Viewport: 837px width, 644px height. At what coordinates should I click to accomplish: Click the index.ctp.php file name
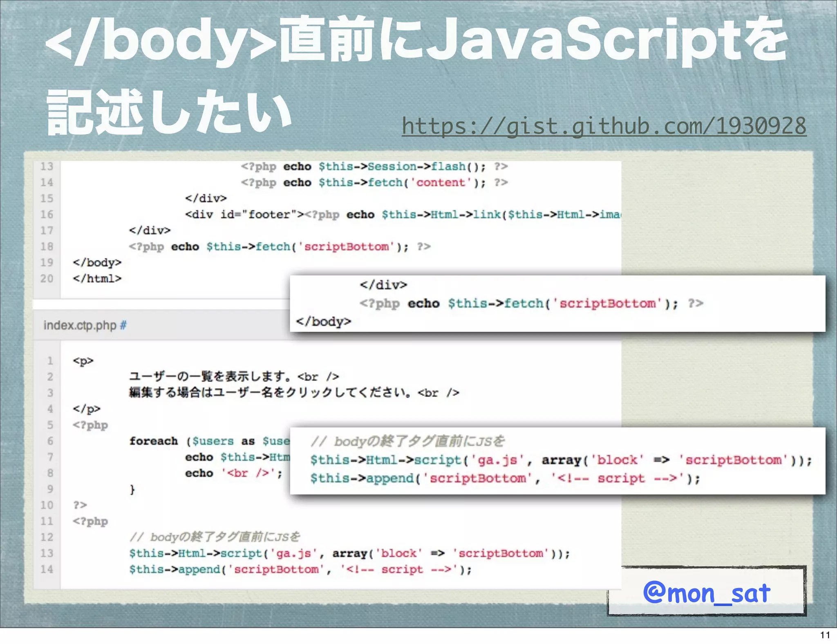click(80, 325)
